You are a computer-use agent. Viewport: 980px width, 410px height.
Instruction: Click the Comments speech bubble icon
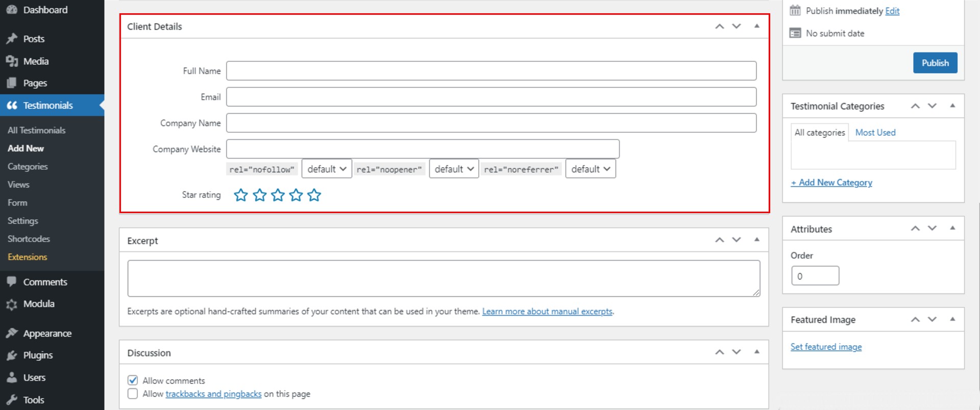(x=12, y=282)
